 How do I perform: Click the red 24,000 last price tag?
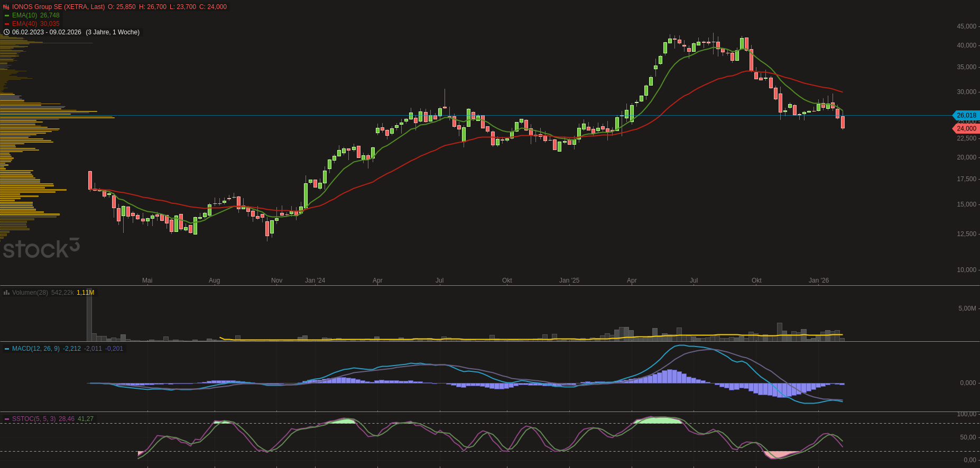coord(966,128)
